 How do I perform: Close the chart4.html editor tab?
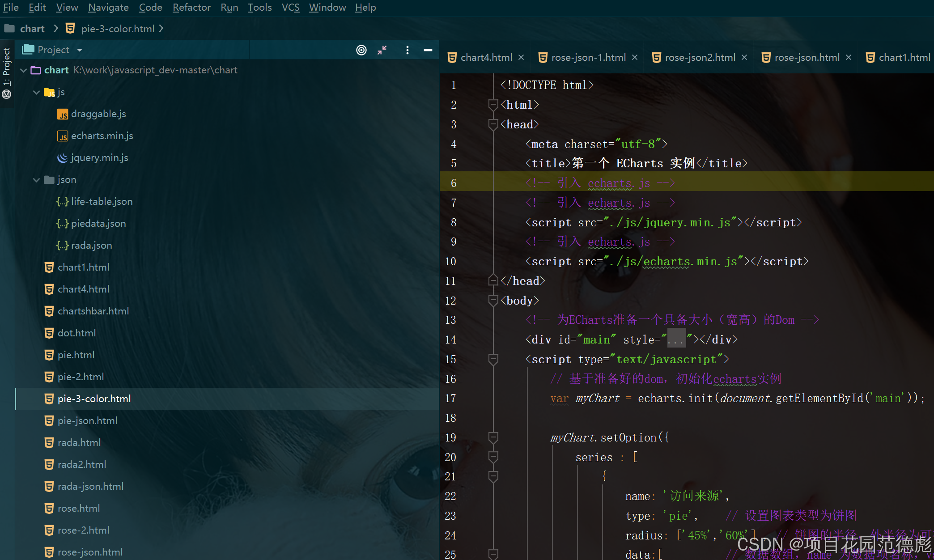point(521,57)
